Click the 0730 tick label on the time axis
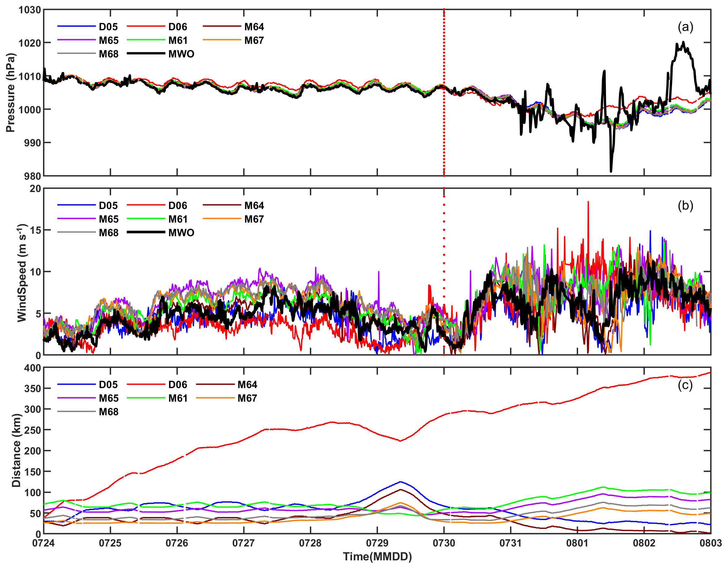 [444, 543]
